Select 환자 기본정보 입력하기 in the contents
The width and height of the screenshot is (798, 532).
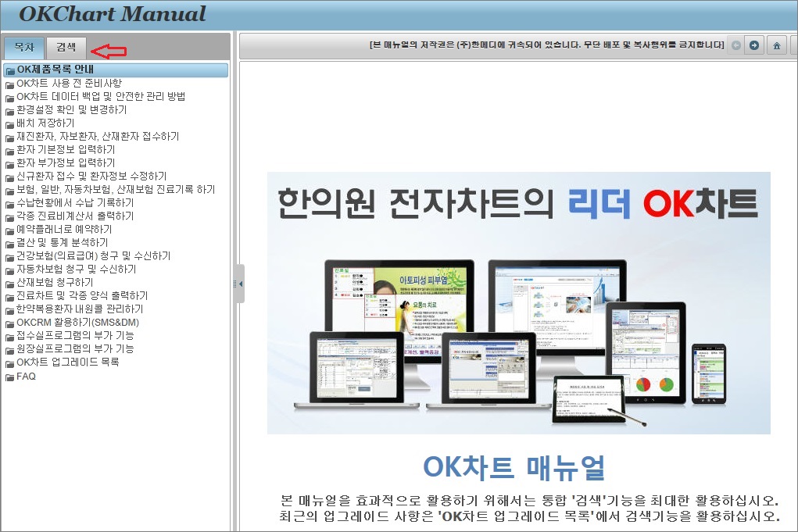pyautogui.click(x=66, y=149)
